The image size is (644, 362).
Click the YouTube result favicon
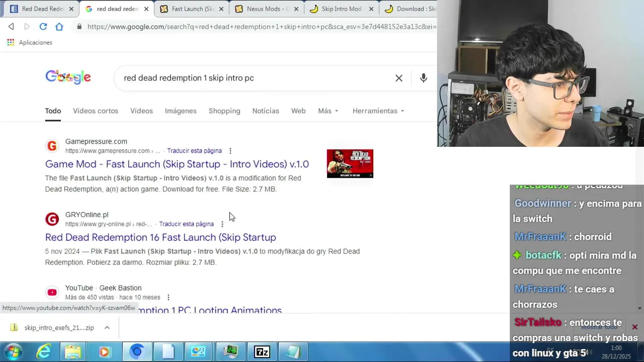(x=52, y=293)
